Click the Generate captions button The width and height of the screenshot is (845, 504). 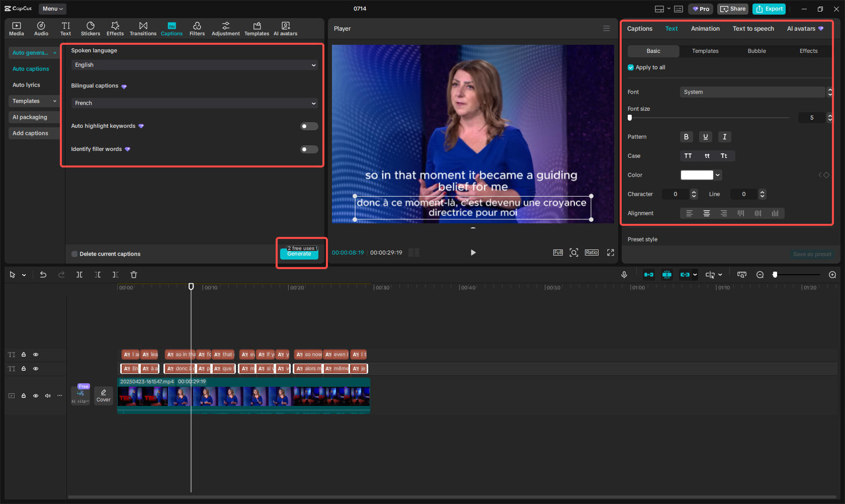(299, 254)
